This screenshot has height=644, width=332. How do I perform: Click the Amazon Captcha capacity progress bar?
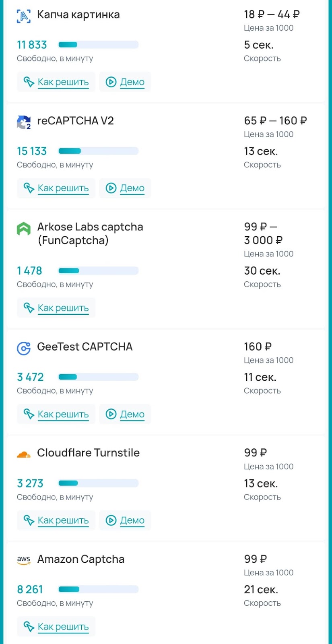(98, 589)
